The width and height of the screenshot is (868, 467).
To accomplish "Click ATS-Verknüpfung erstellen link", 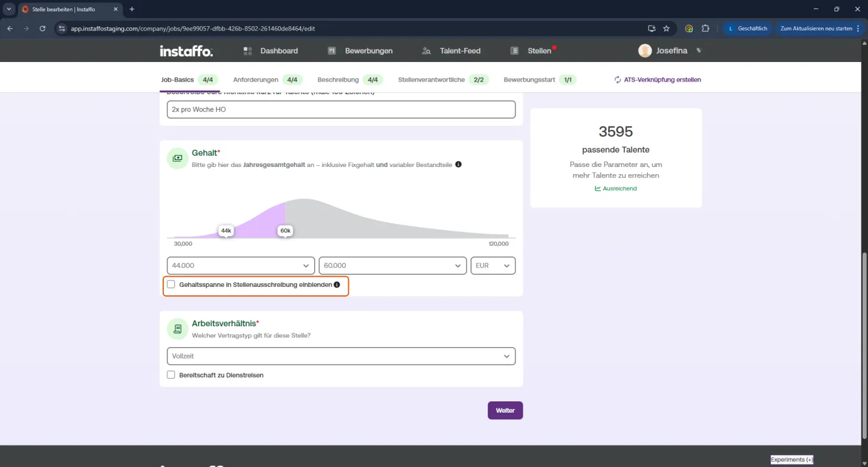I will [x=658, y=79].
